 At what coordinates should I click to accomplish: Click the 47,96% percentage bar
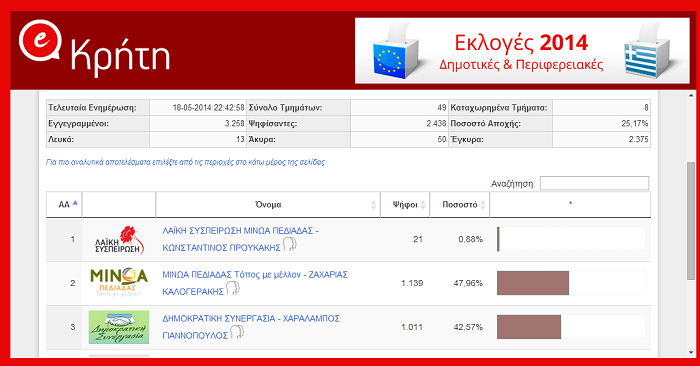pyautogui.click(x=533, y=283)
